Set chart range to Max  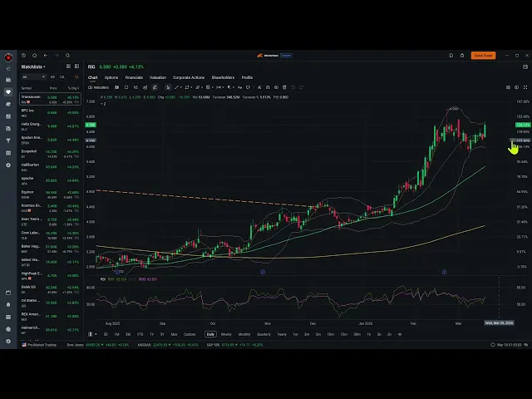click(x=174, y=334)
